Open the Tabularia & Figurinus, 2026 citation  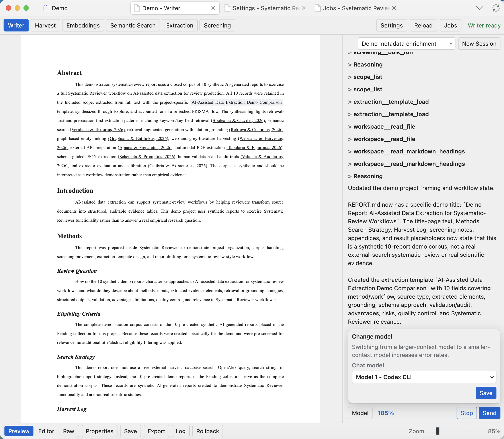tap(255, 148)
